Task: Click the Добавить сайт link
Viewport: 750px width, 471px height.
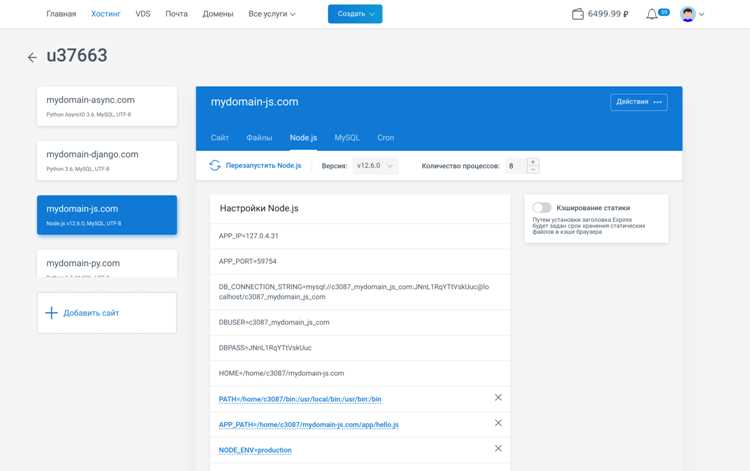Action: [91, 313]
